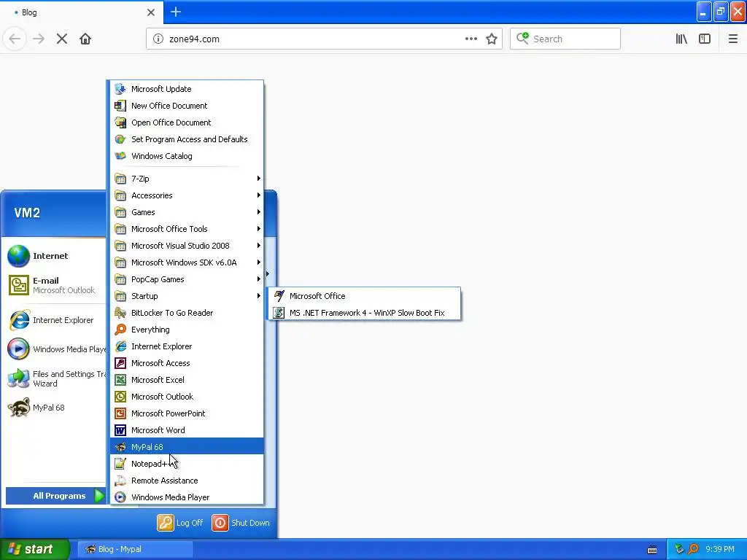Launch Microsoft Update
The height and width of the screenshot is (560, 747).
(187, 89)
